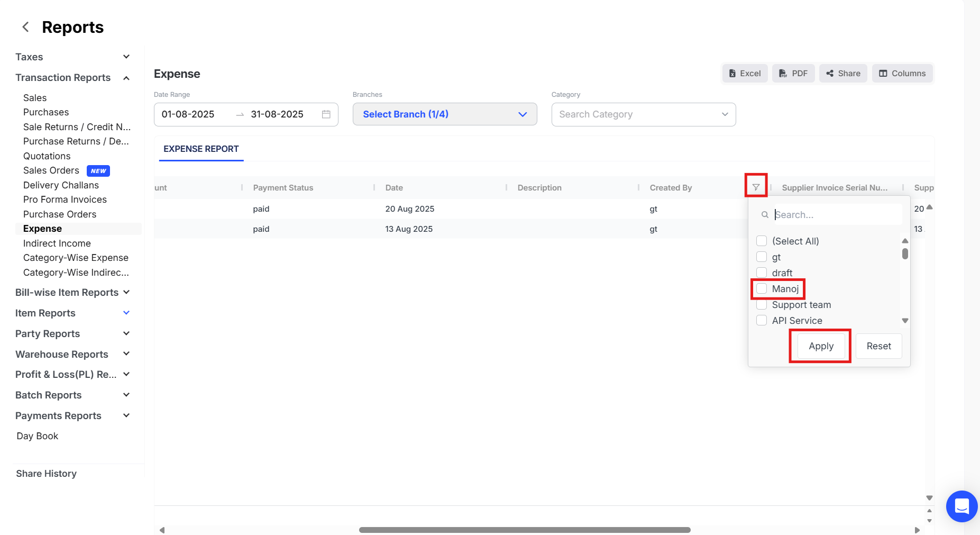This screenshot has height=535, width=980.
Task: Open the Category-Wise Expense report
Action: pos(76,258)
